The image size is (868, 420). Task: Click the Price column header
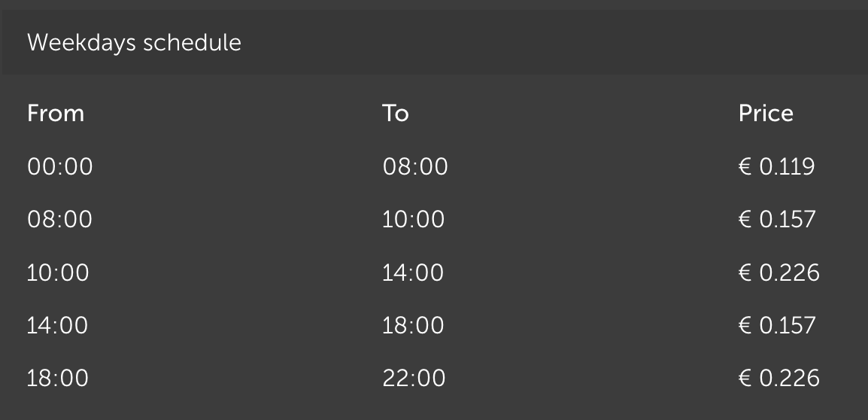pos(766,114)
